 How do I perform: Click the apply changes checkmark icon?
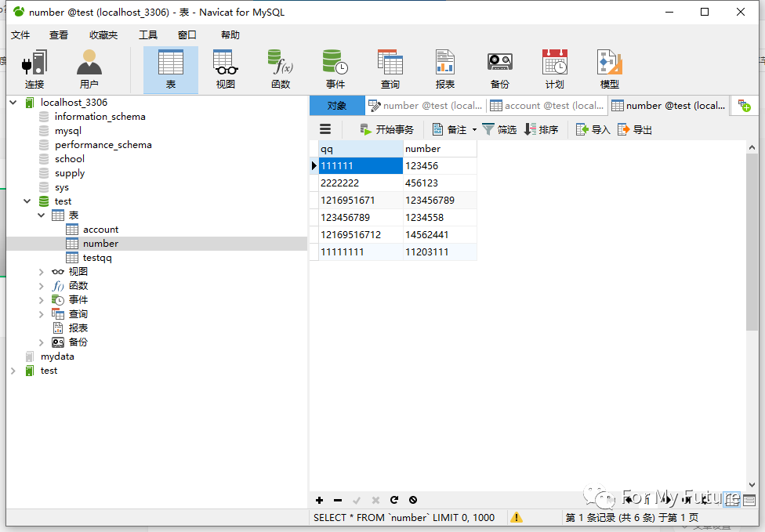click(x=357, y=500)
